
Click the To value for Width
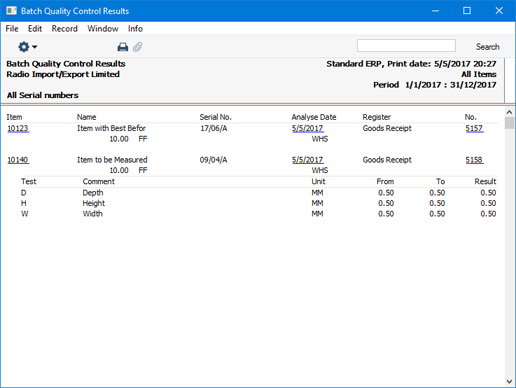(437, 214)
